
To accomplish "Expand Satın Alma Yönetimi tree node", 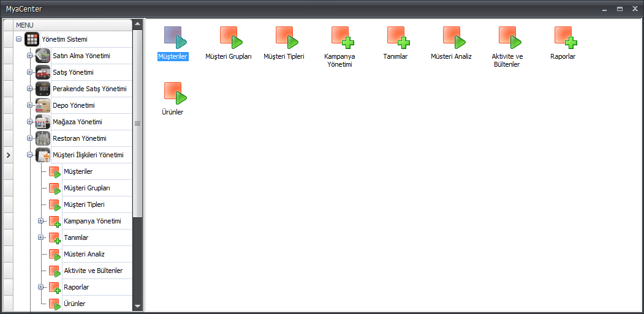I will 30,56.
